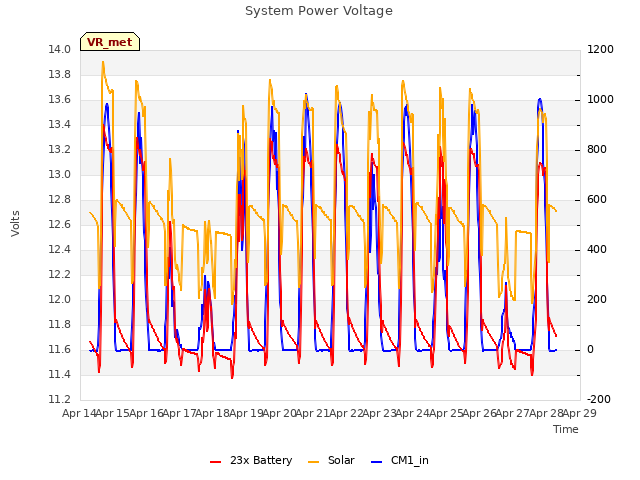Click the Apr 18 date tick label
This screenshot has height=480, width=640.
(213, 413)
